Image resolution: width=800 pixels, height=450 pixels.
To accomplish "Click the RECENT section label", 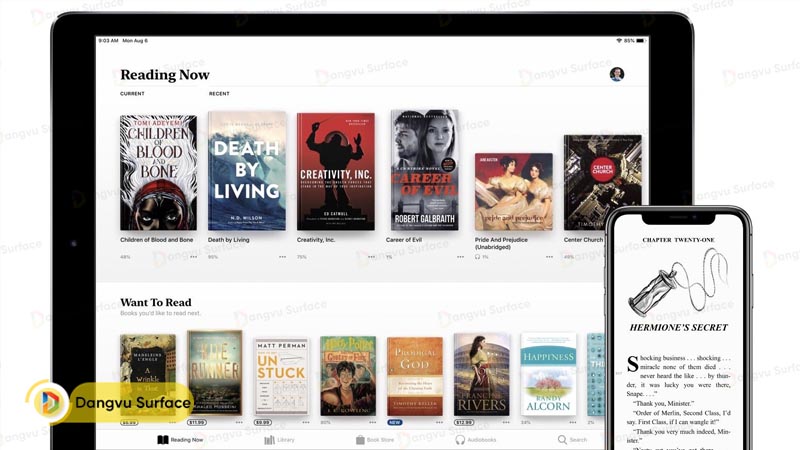I will click(219, 94).
